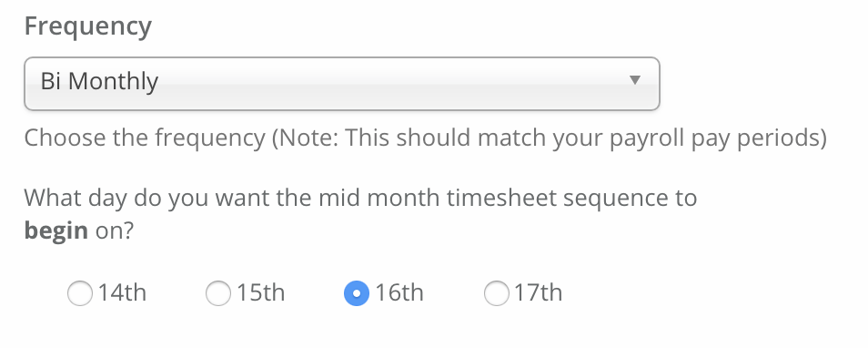The width and height of the screenshot is (868, 348).
Task: Click the selected 16th radio button
Action: 357,293
